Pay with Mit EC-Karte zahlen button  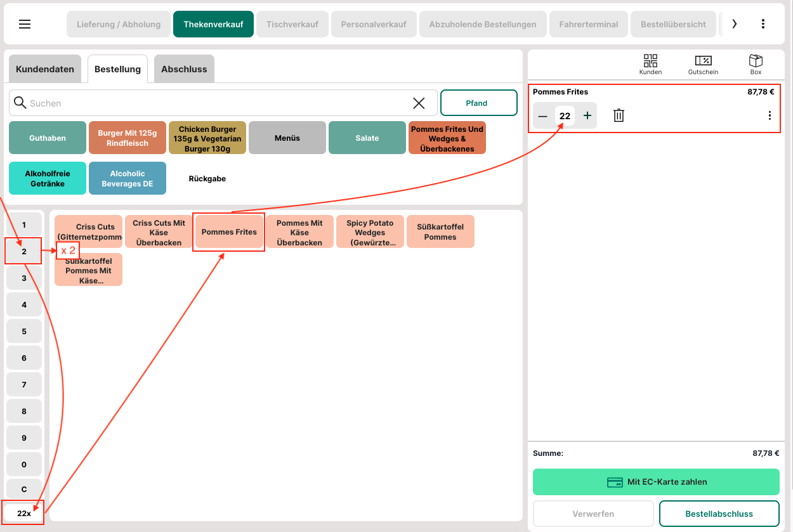pos(656,482)
